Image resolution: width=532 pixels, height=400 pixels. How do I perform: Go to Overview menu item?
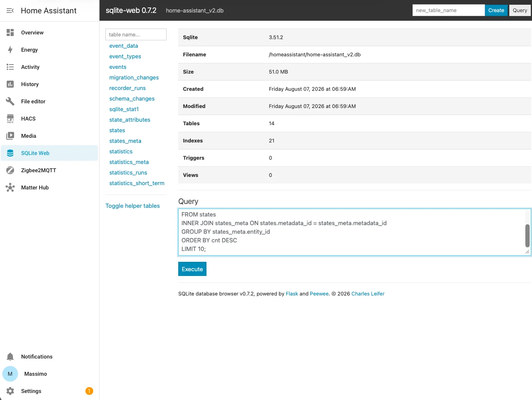(x=49, y=32)
